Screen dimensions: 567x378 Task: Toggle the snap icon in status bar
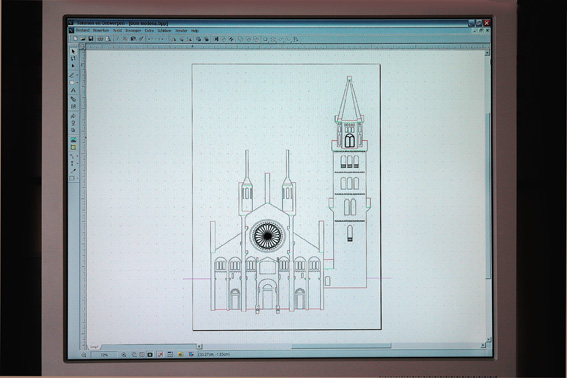pyautogui.click(x=160, y=355)
